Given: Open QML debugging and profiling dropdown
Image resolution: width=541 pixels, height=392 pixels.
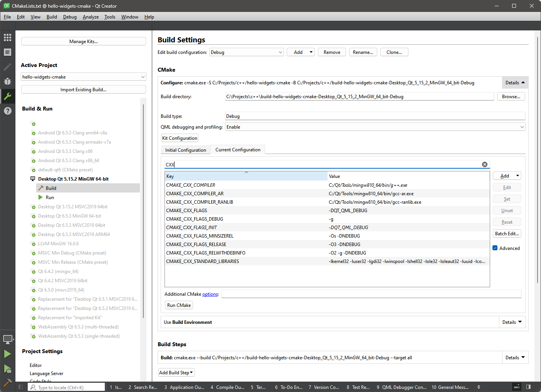Looking at the screenshot, I should click(x=375, y=127).
